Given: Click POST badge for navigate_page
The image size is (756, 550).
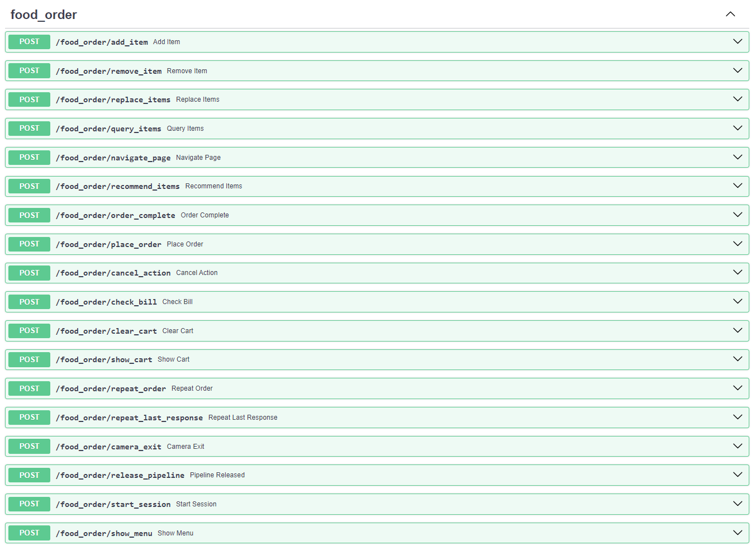Looking at the screenshot, I should pyautogui.click(x=30, y=158).
